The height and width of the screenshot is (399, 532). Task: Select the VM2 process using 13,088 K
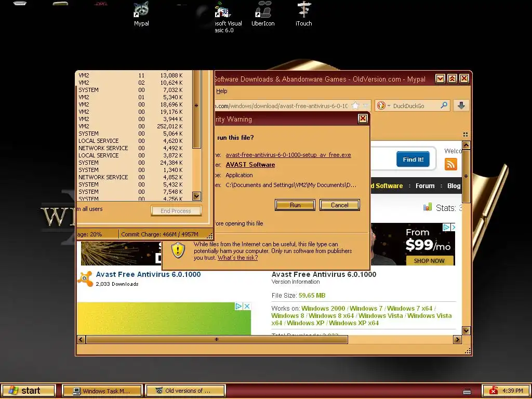point(135,75)
